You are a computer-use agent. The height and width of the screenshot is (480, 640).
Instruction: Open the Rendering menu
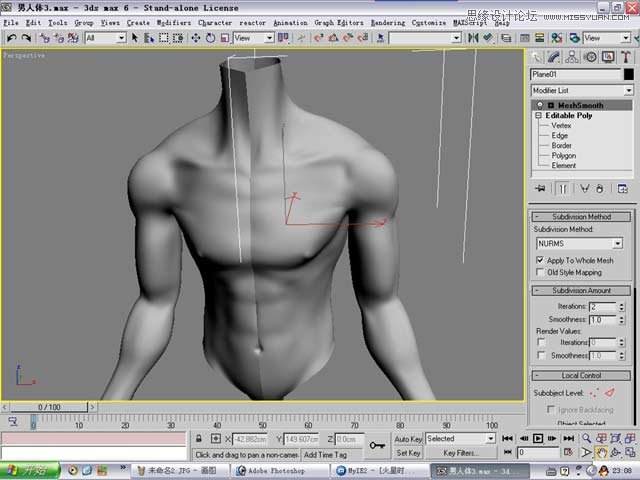(387, 22)
